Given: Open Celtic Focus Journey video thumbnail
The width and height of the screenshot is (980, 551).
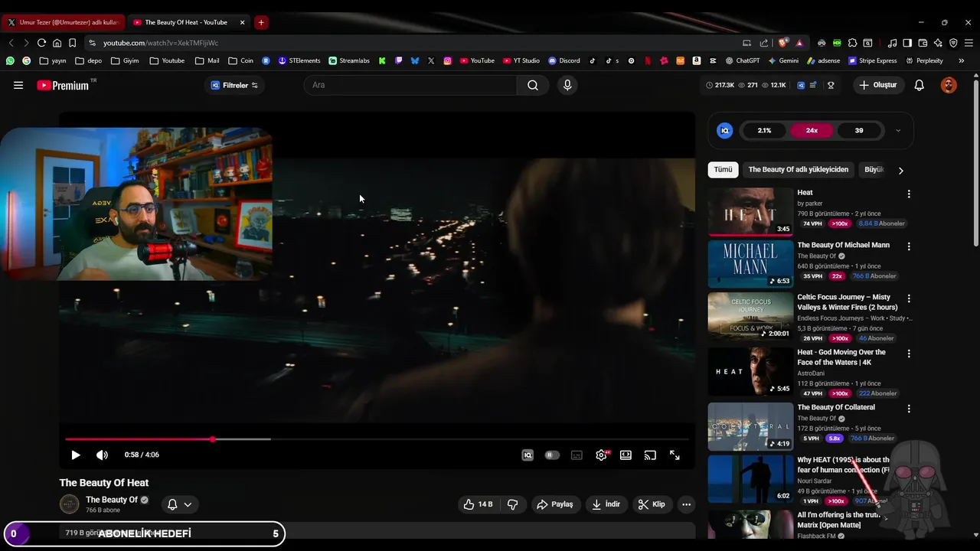Looking at the screenshot, I should coord(750,315).
